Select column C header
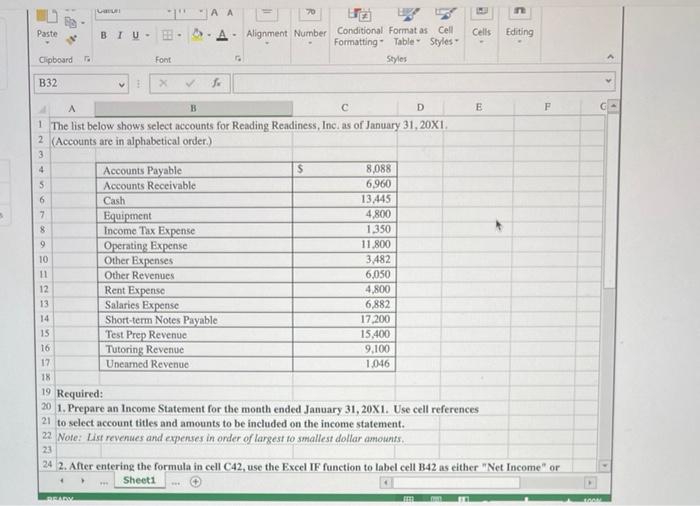The width and height of the screenshot is (700, 506). [x=345, y=108]
